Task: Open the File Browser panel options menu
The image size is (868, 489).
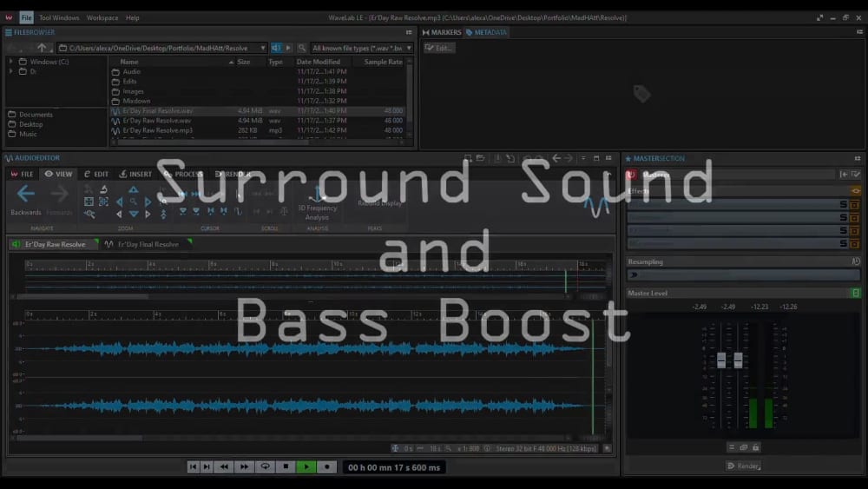Action: tap(409, 33)
